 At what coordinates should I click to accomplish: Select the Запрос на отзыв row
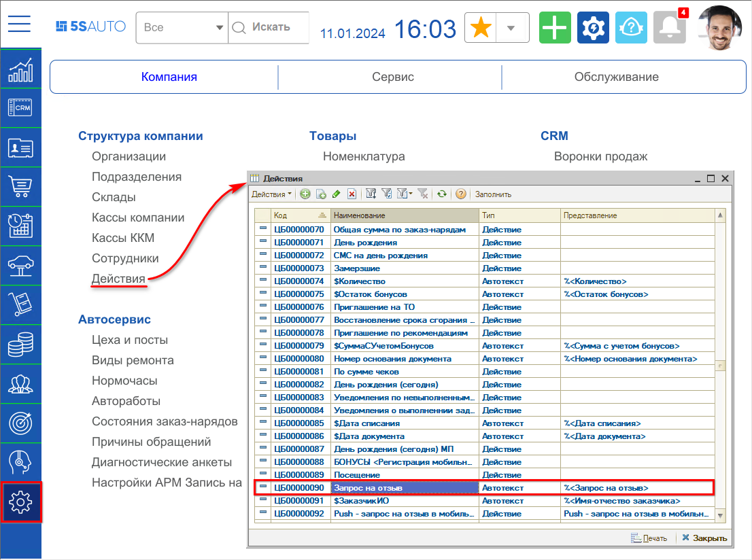pos(484,487)
